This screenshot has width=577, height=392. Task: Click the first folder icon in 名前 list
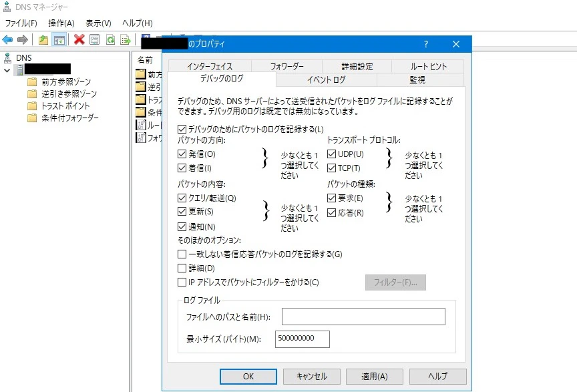(x=140, y=74)
